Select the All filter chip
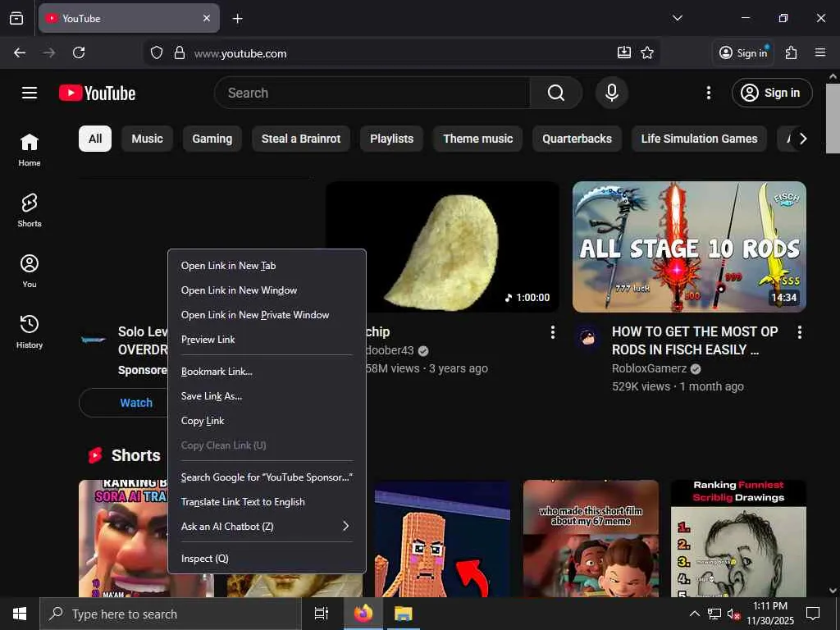 coord(95,139)
